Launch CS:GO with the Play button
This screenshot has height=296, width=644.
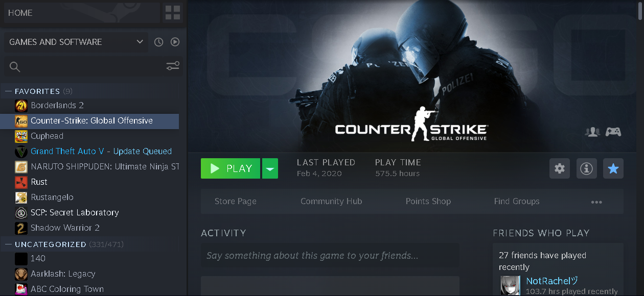[x=231, y=168]
